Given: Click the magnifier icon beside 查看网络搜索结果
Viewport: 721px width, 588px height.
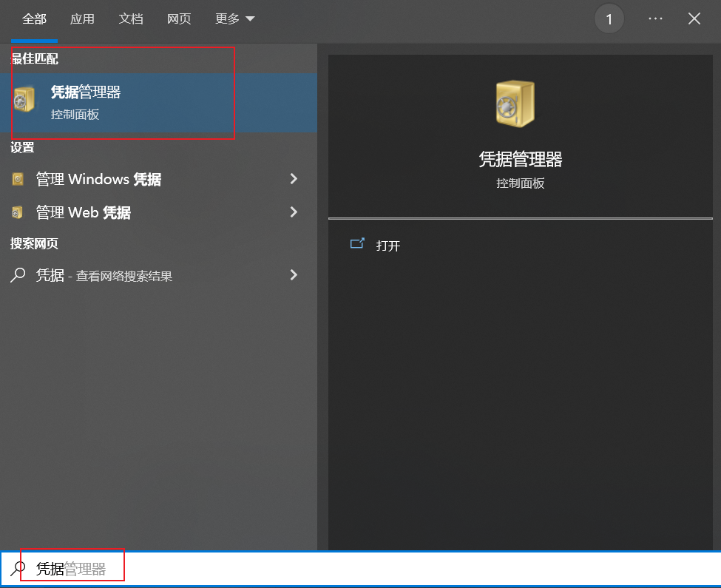Looking at the screenshot, I should pyautogui.click(x=18, y=275).
